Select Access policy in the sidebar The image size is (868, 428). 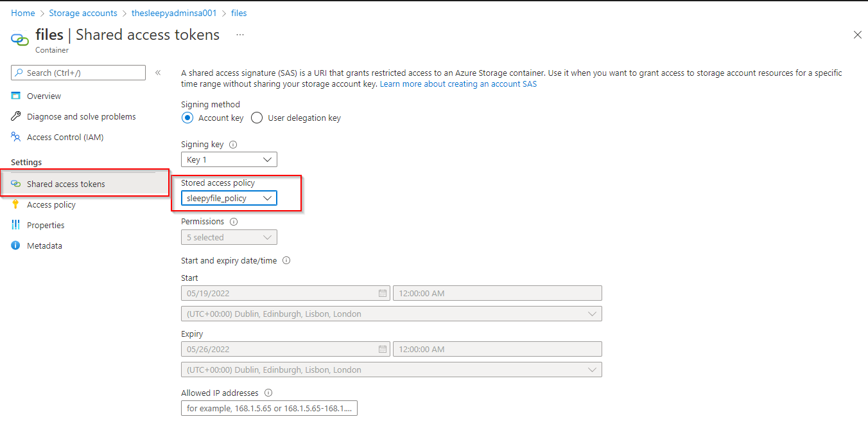pyautogui.click(x=51, y=204)
